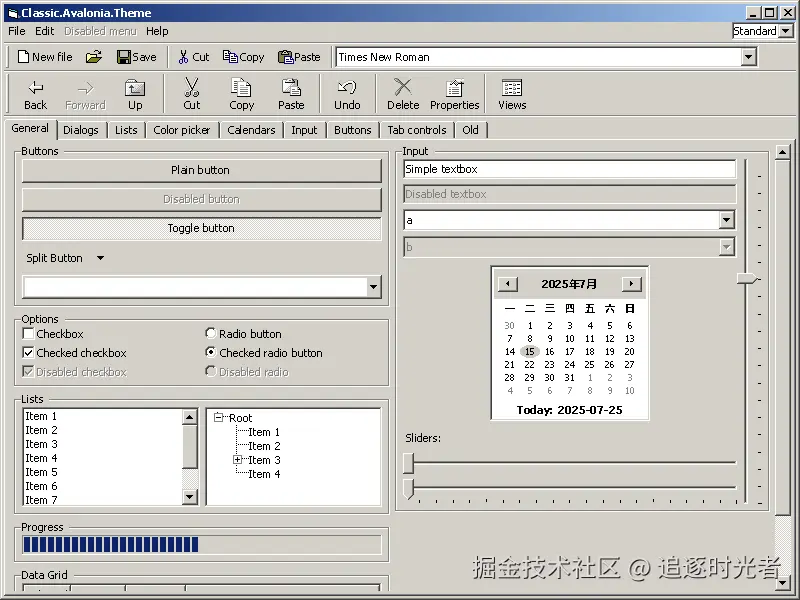Click the small Copy icon in top toolbar
This screenshot has height=600, width=800.
point(230,57)
